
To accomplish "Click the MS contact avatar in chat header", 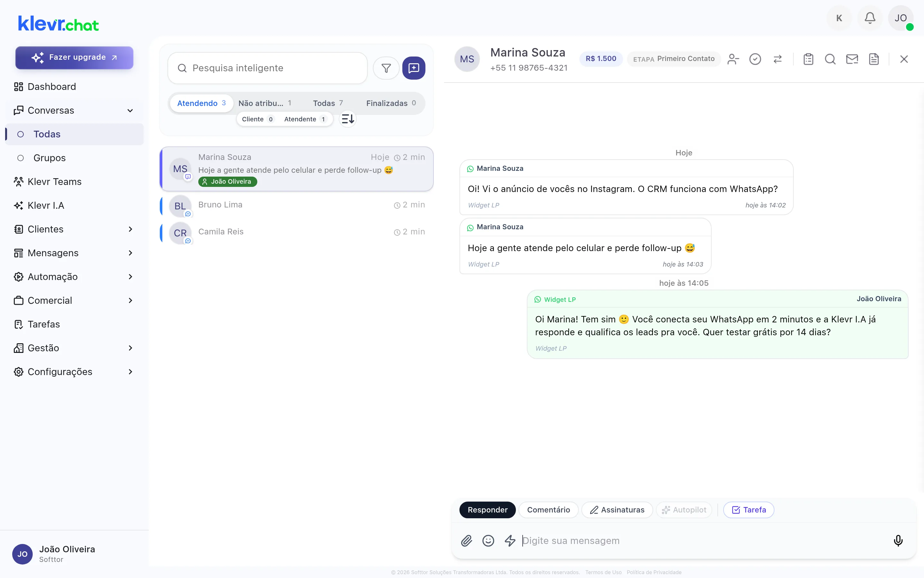I will (x=466, y=59).
